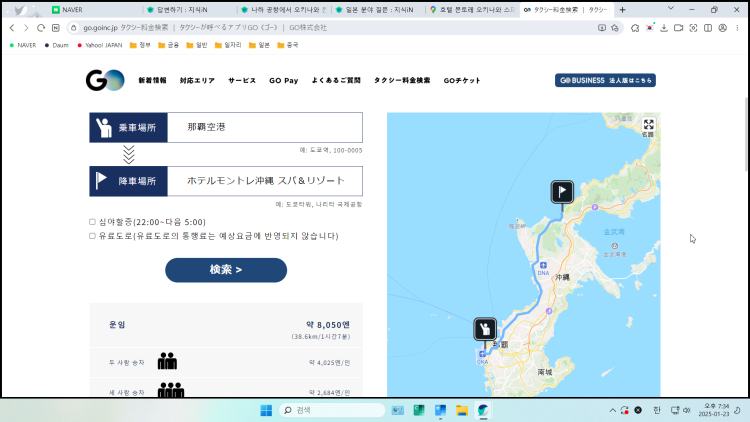Expand the map to fullscreen
The height and width of the screenshot is (422, 750).
pos(649,125)
